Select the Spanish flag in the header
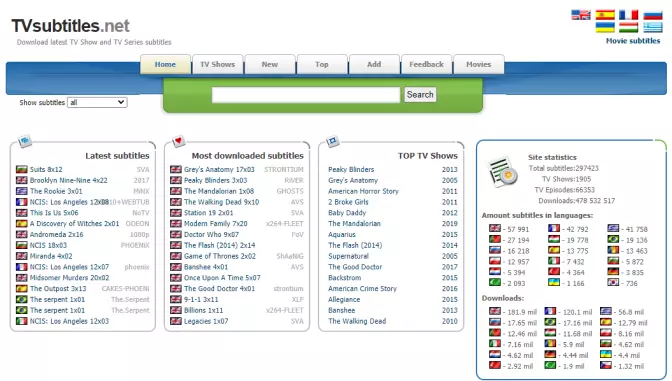672x381 pixels. coord(605,15)
